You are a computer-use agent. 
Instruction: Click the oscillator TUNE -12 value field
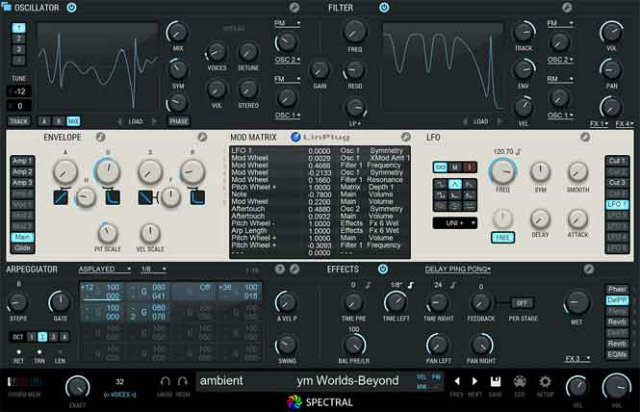point(19,91)
